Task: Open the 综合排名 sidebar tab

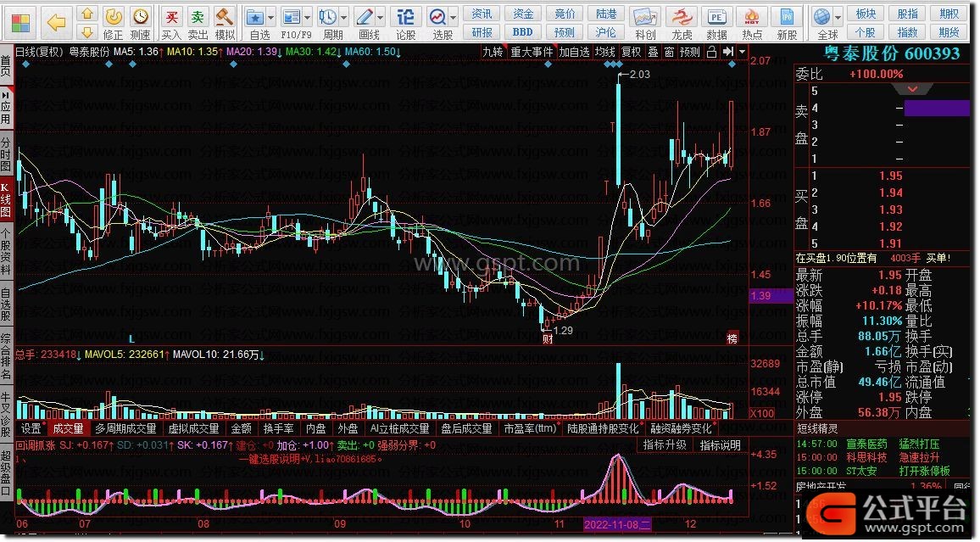Action: 6,357
